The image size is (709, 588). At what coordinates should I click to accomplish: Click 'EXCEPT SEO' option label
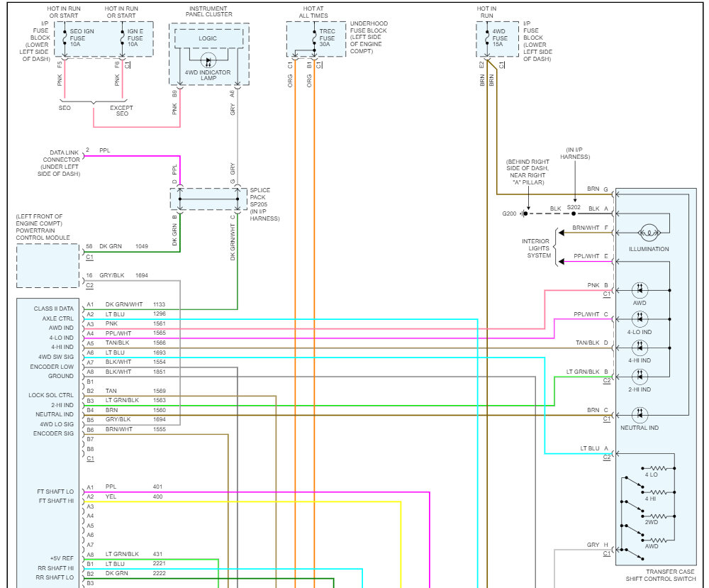point(122,111)
